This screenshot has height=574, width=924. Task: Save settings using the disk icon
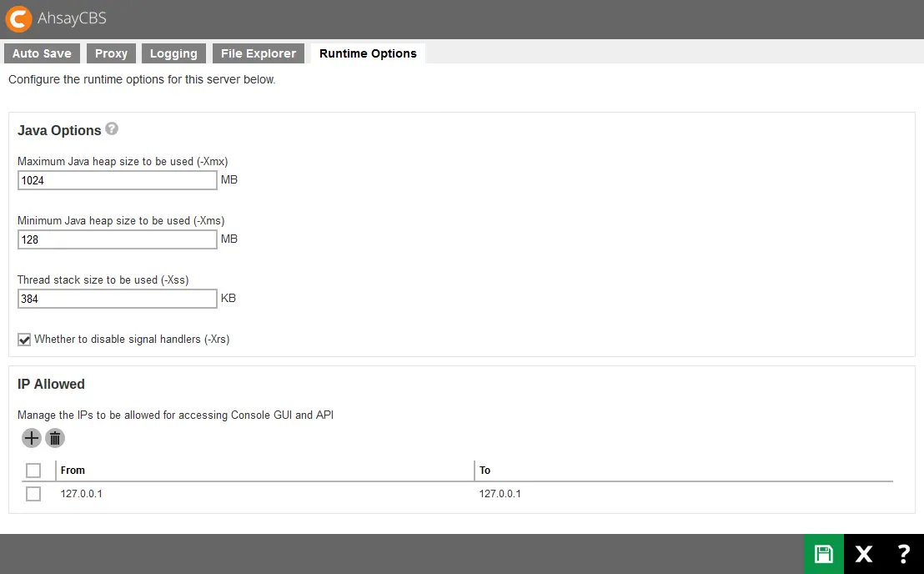pos(824,554)
